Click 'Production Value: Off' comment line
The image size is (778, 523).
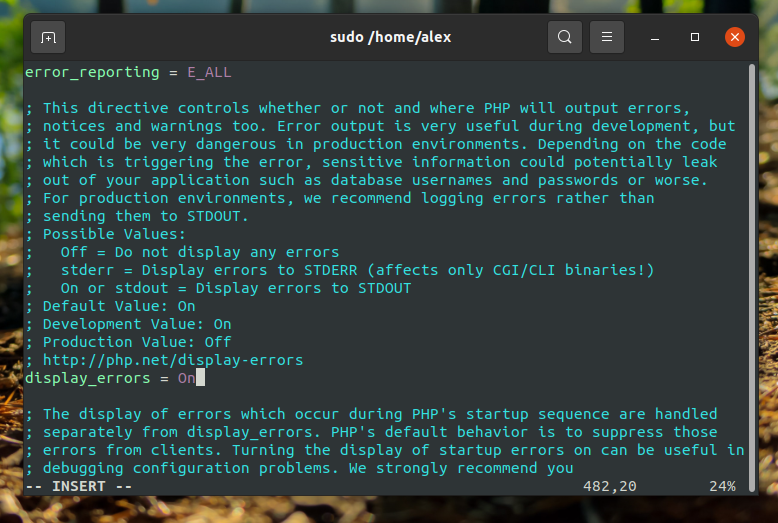click(x=128, y=342)
